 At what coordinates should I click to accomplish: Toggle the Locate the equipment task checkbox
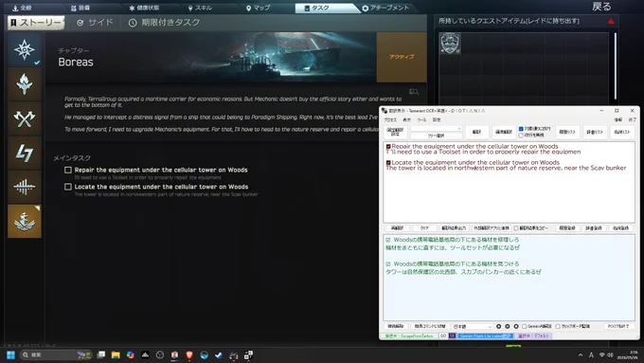[68, 187]
